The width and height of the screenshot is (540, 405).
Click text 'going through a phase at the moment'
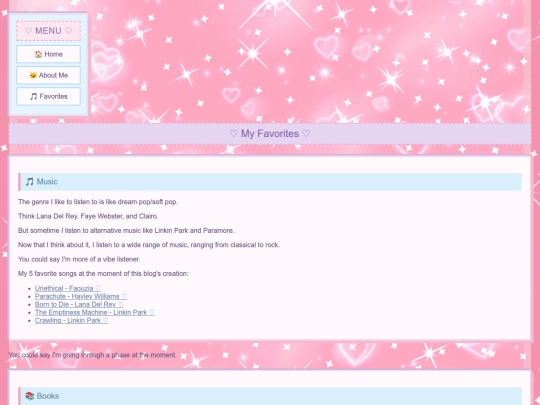(119, 355)
